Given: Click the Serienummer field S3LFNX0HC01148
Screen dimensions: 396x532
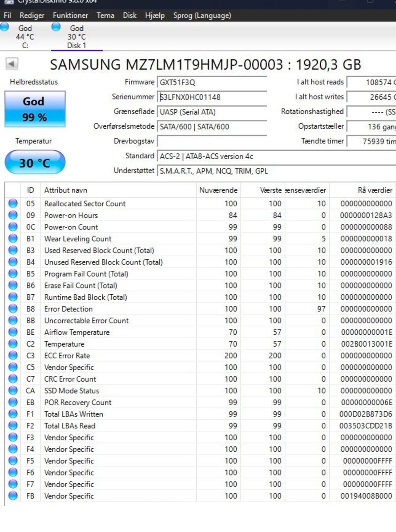Looking at the screenshot, I should 212,97.
